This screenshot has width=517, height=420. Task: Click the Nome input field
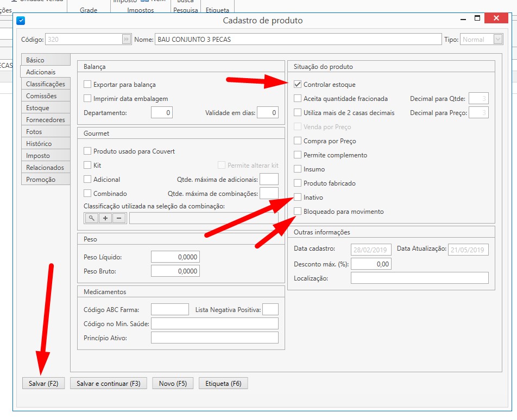coord(298,40)
